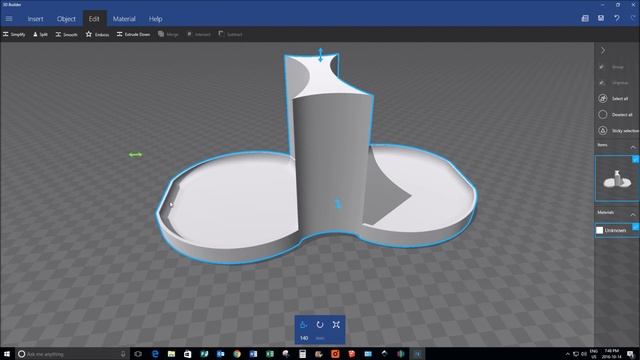
Task: Click the Ungroup option
Action: [x=613, y=83]
